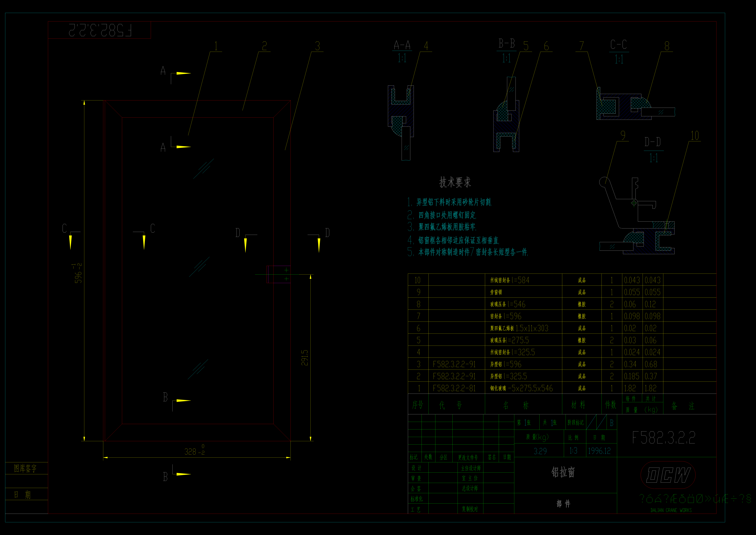
Task: Click the "共 1张" sheet count cell
Action: (x=550, y=423)
